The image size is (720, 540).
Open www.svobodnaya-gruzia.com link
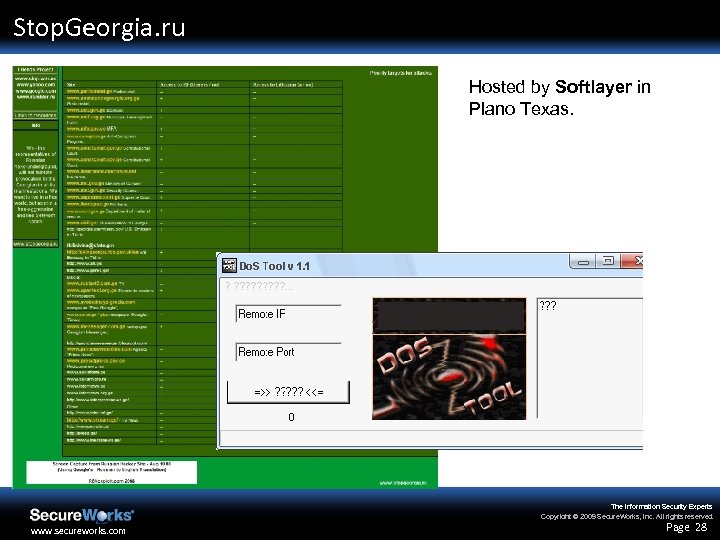click(x=101, y=302)
